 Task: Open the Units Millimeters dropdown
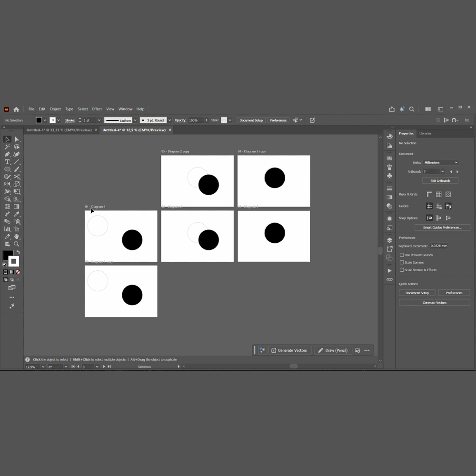click(x=440, y=162)
